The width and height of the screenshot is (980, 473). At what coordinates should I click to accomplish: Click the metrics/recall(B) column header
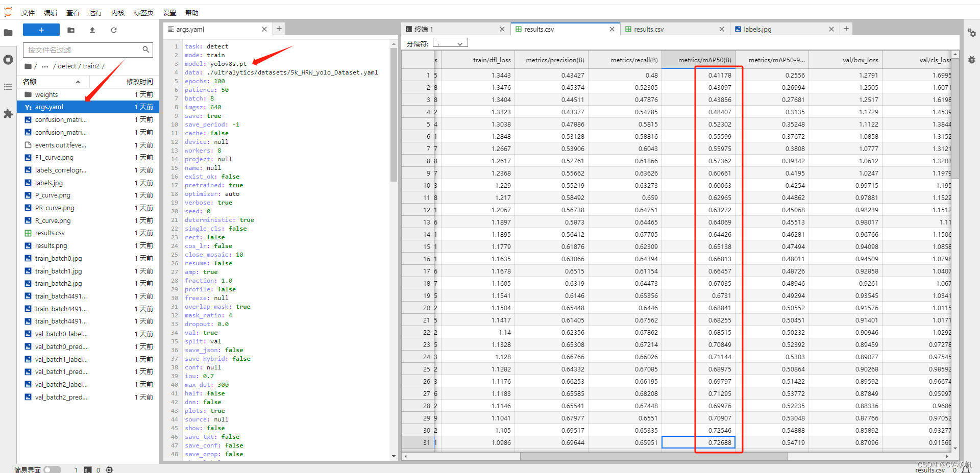tap(625, 60)
